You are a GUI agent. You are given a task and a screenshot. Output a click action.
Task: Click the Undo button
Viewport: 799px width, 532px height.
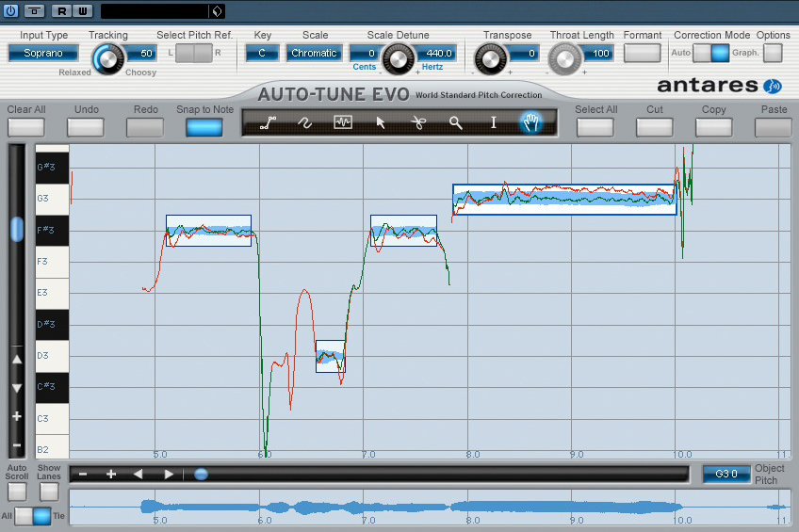pos(86,127)
